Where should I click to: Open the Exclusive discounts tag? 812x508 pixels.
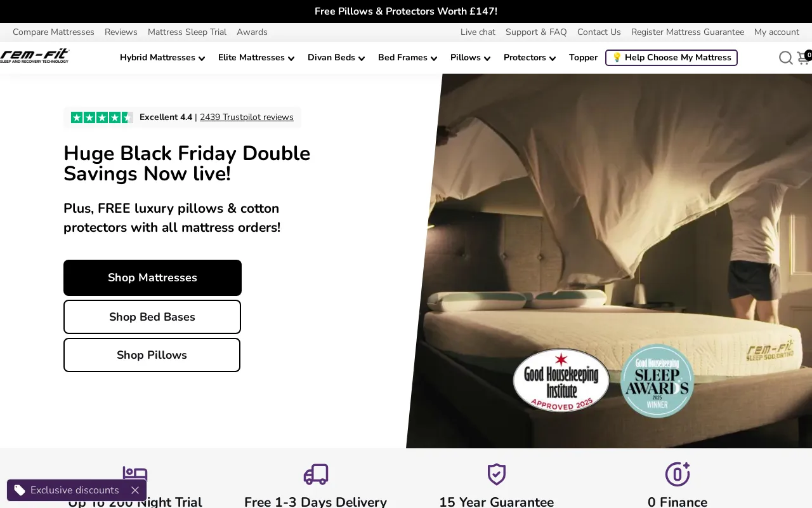click(67, 490)
